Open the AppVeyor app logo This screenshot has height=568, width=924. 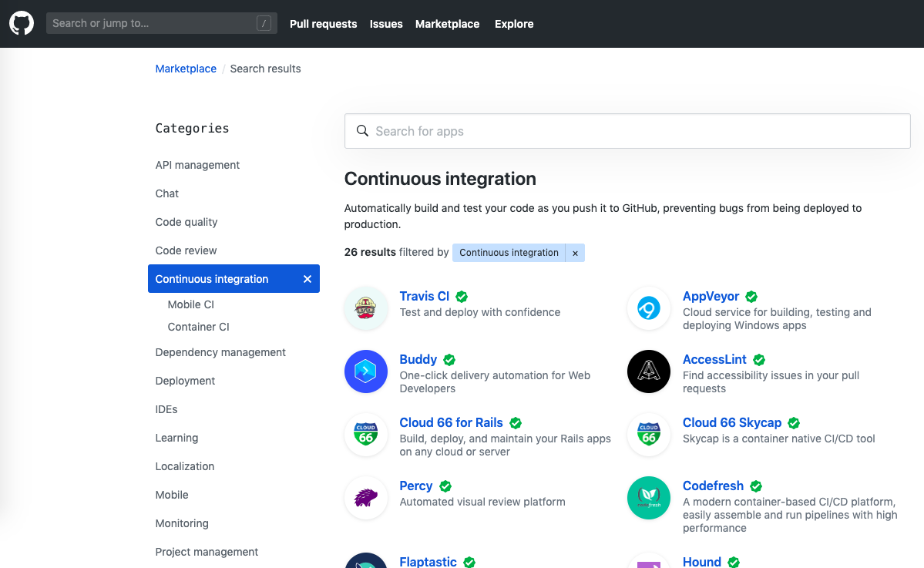[x=649, y=308]
